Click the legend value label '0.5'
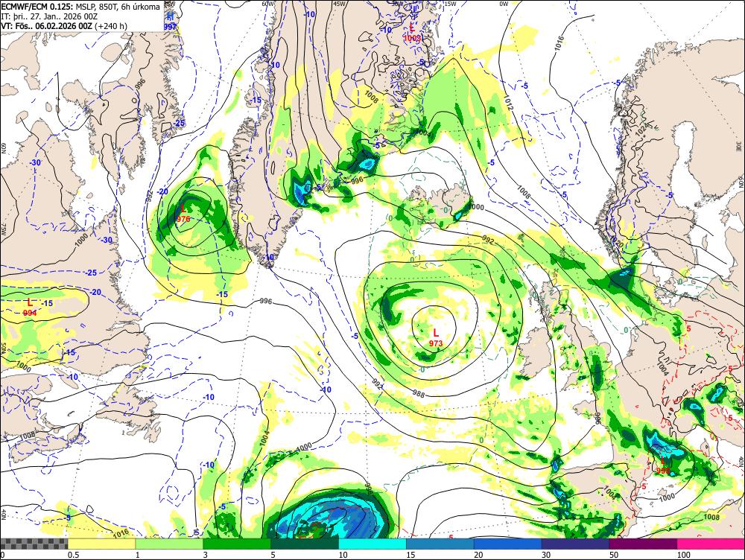Viewport: 745px width, 560px height. 73,555
